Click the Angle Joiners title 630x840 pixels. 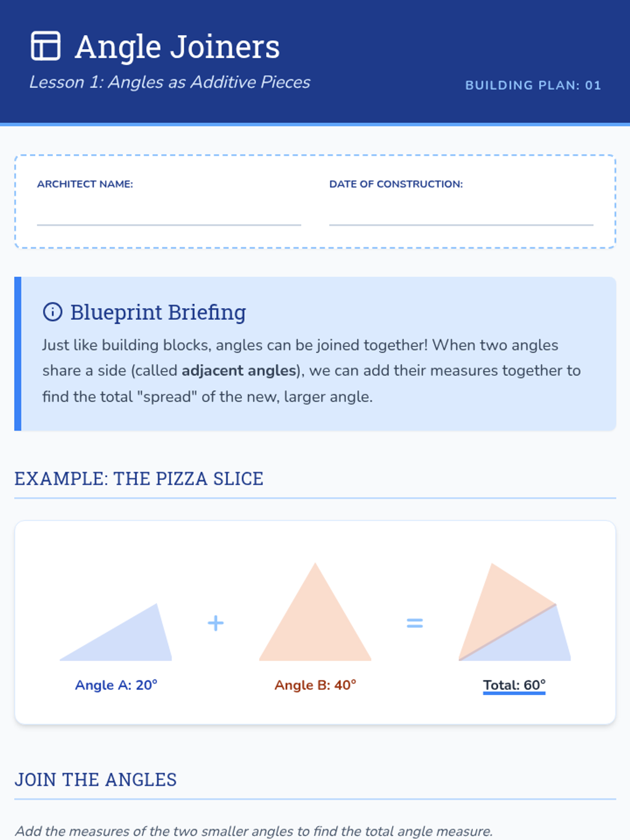pyautogui.click(x=177, y=46)
